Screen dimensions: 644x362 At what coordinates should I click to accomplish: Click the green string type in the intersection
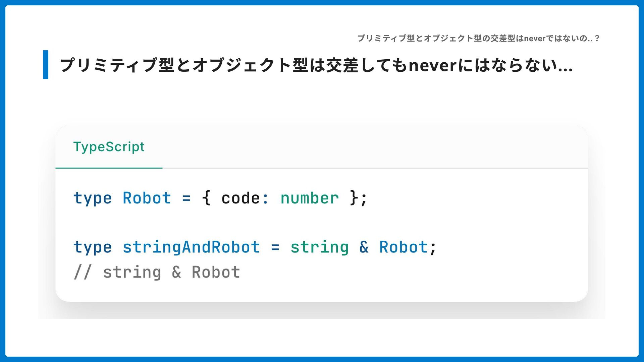coord(319,247)
